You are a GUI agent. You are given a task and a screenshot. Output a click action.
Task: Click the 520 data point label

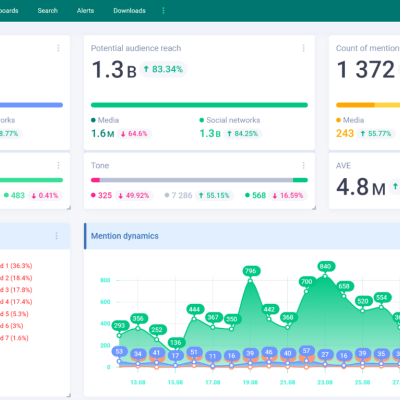[363, 301]
